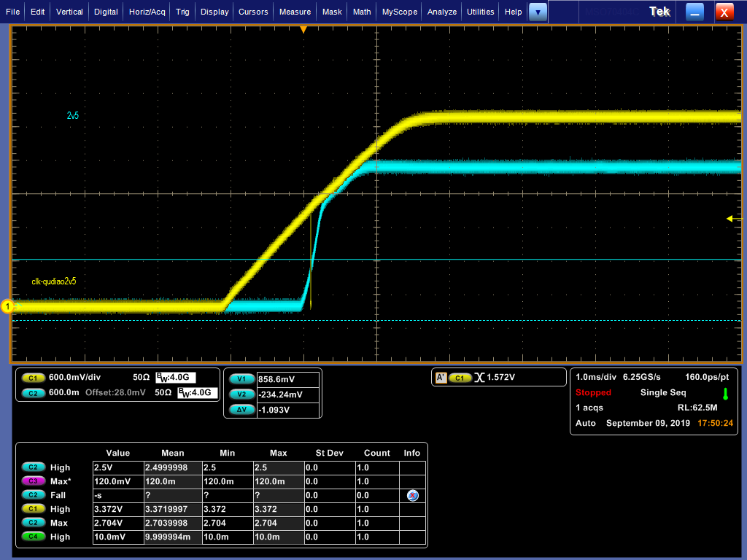
Task: Click the green acquisition status indicator
Action: 725,394
